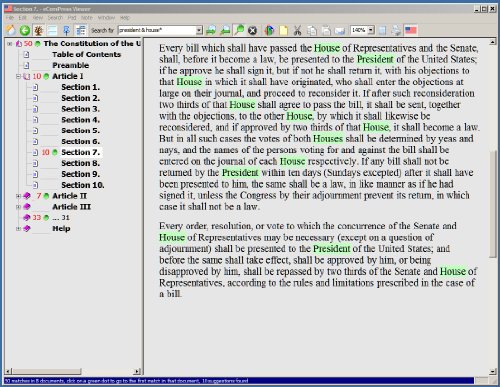Screen dimensions: 500x387
Task: Click green dot next to Section 7
Action: [x=55, y=152]
